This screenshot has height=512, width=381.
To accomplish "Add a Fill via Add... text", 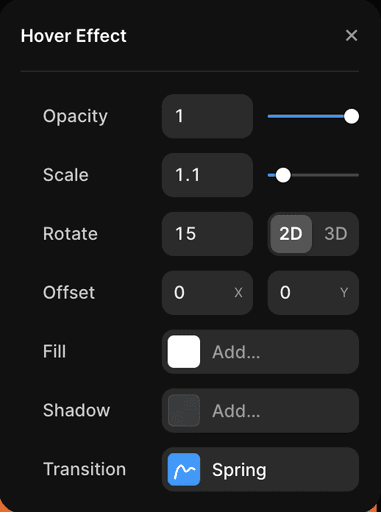I will 236,352.
